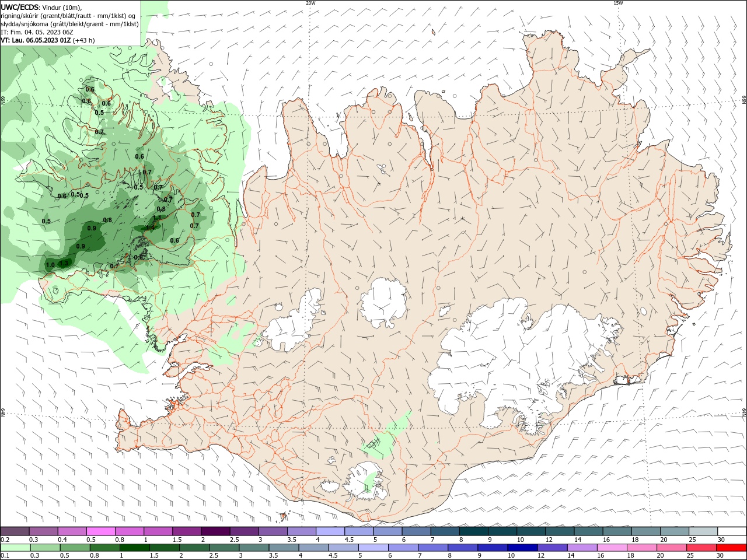Click the pale grey 25–30 swatch in upper legend row
Screen dimensions: 747x560
703,531
